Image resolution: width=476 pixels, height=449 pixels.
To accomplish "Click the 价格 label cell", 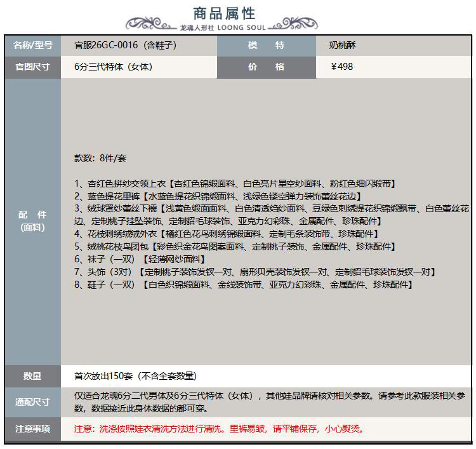I will (267, 67).
